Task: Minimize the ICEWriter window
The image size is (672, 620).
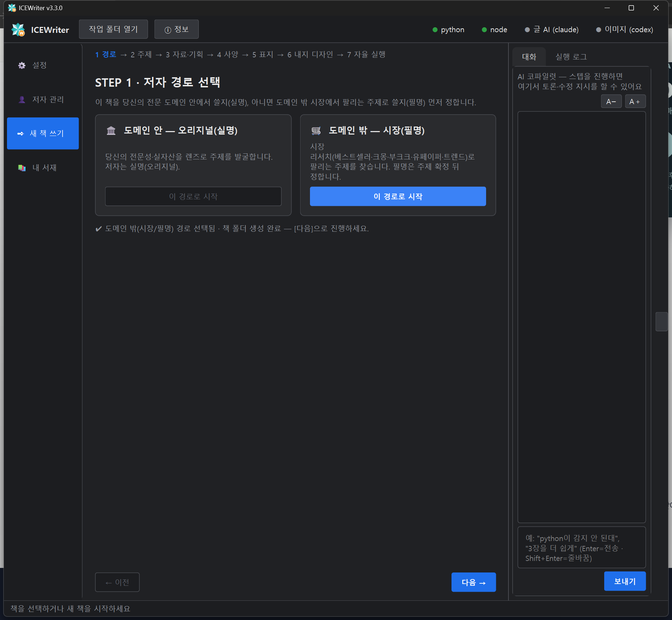Action: click(607, 8)
